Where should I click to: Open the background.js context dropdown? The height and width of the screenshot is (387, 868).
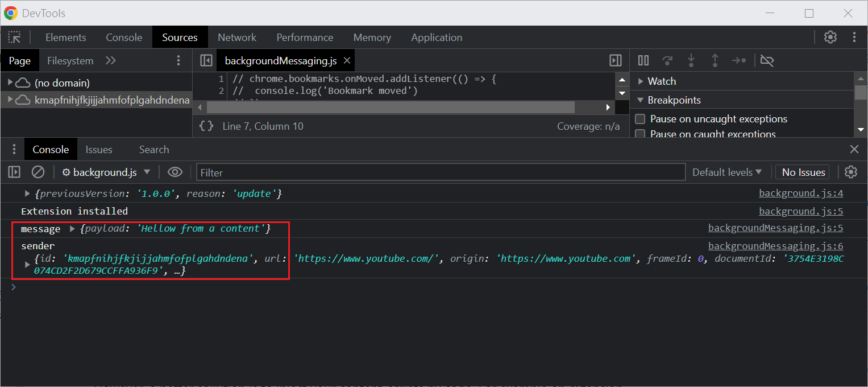[x=106, y=172]
